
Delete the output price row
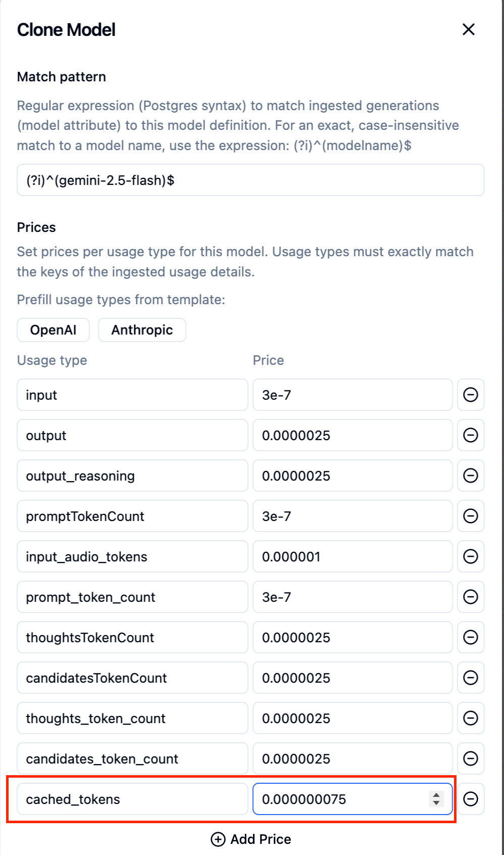pos(471,435)
